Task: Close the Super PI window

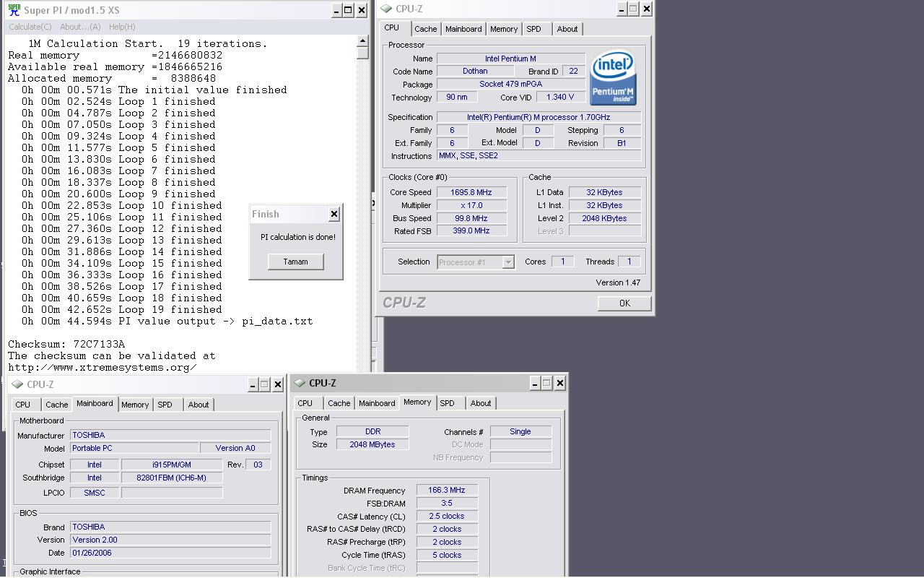Action: tap(362, 9)
